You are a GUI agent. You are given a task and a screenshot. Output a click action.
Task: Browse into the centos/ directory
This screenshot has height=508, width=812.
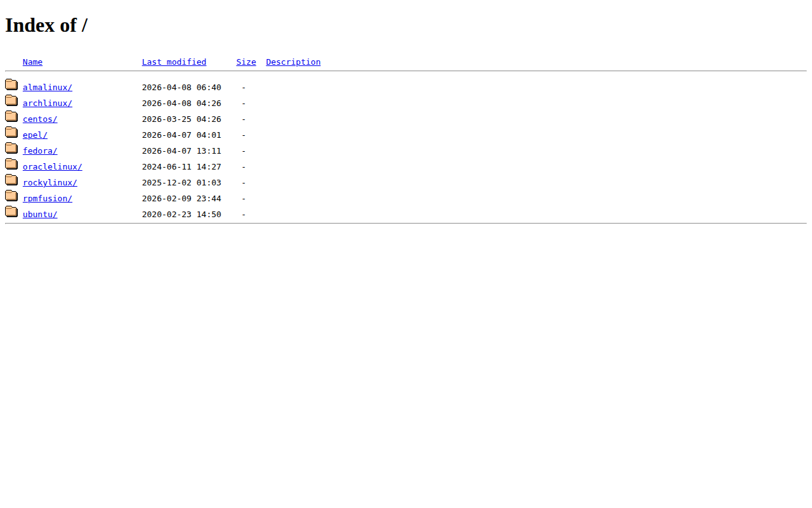pos(40,119)
